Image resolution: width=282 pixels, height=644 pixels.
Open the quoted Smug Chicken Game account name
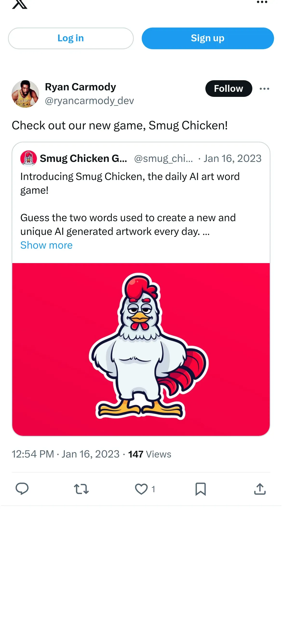coord(83,159)
